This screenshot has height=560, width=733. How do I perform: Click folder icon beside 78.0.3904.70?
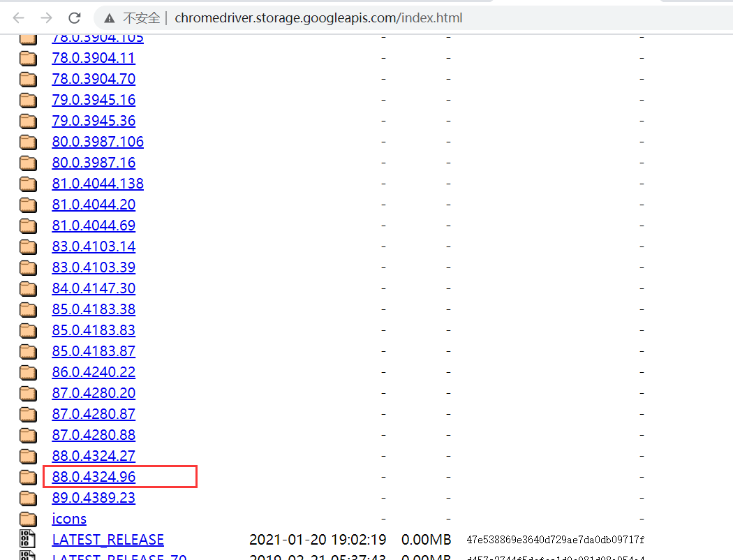[28, 79]
